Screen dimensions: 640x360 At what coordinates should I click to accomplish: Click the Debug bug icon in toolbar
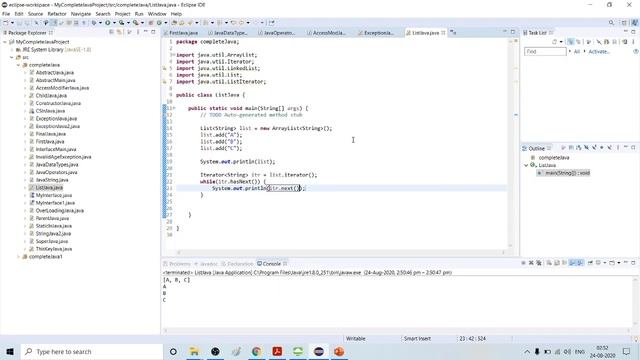[x=94, y=23]
